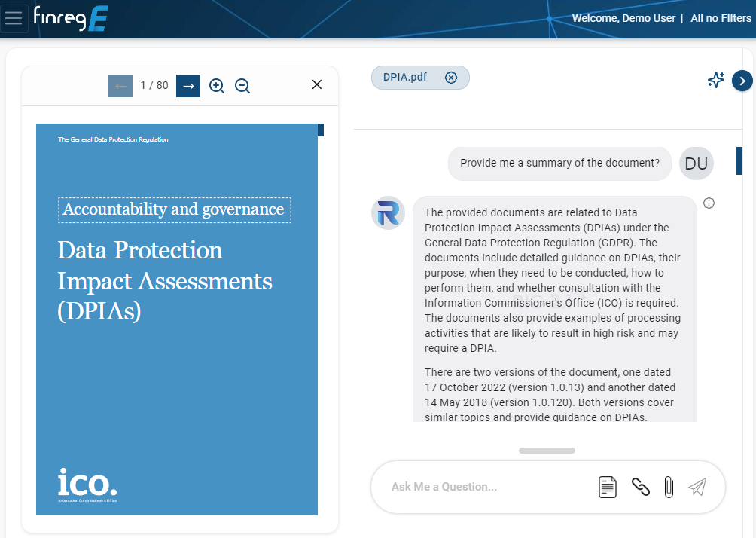
Task: Send the question with paper plane icon
Action: (697, 487)
